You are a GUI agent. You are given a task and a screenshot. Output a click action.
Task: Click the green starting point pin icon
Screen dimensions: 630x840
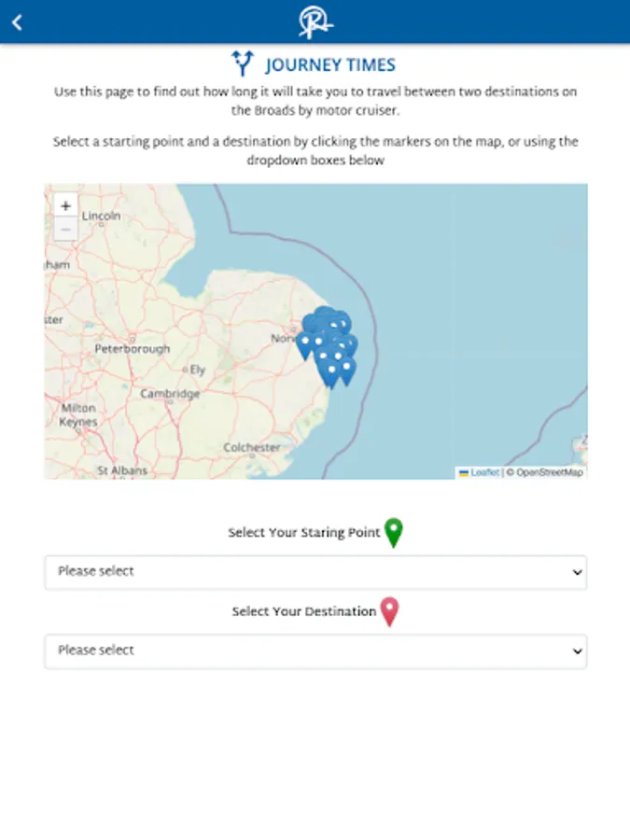(x=394, y=533)
